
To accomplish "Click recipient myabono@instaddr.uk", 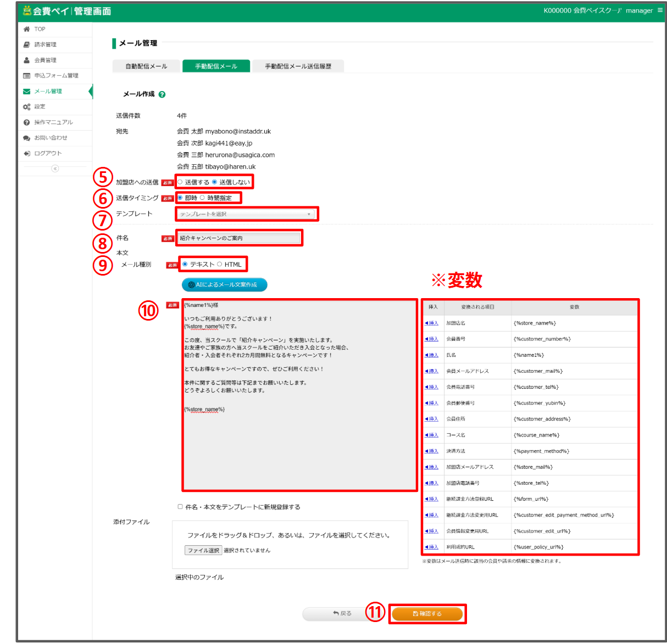I will point(238,132).
